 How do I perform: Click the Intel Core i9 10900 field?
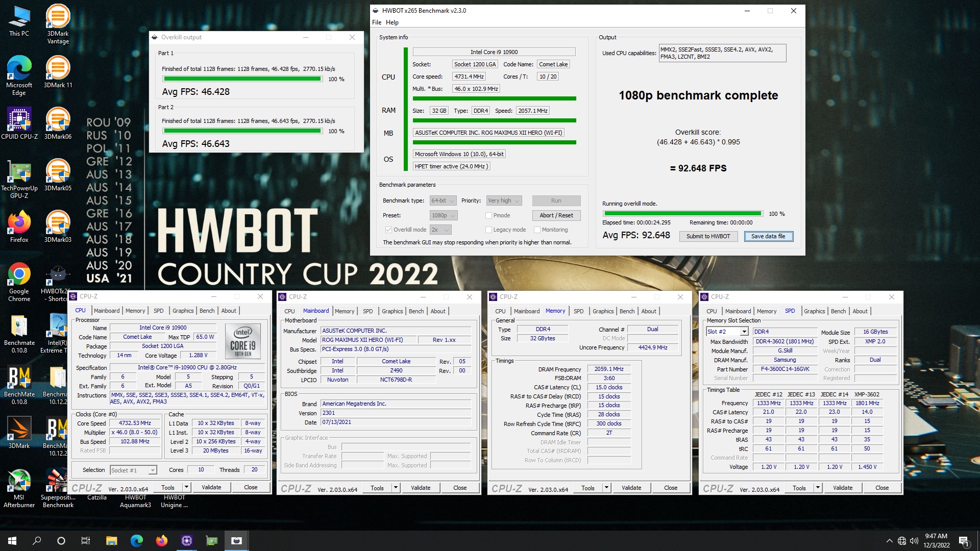coord(494,52)
